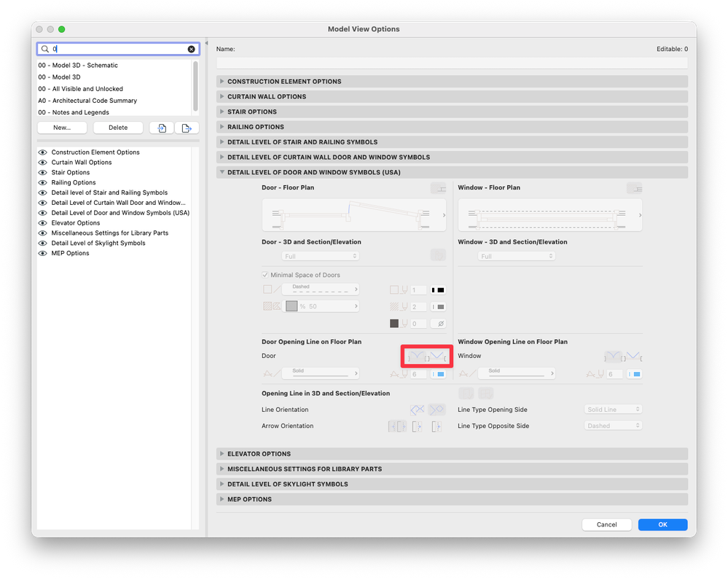Viewport: 728px width, 579px height.
Task: Toggle eye for Miscellaneous Settings for Library Parts
Action: coord(43,233)
